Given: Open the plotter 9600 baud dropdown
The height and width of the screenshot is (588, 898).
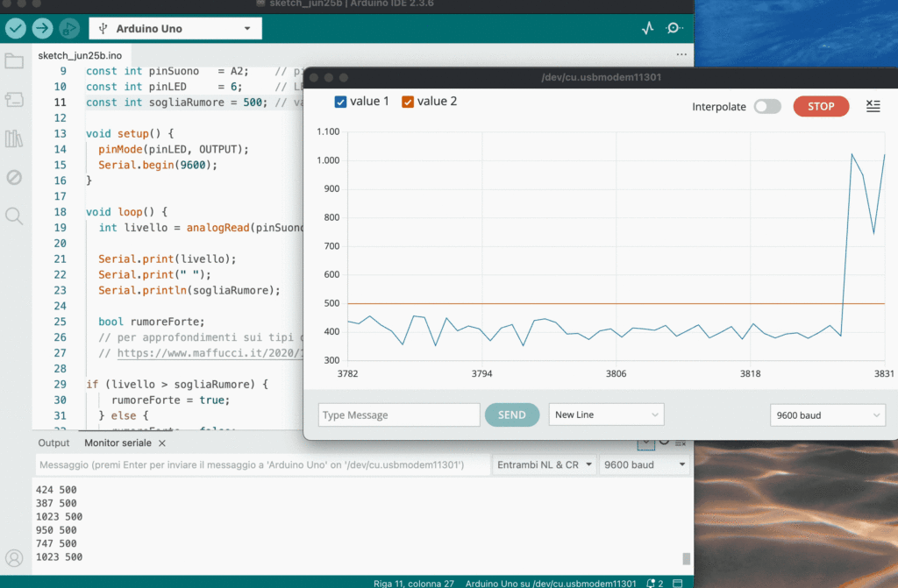Looking at the screenshot, I should click(x=828, y=415).
